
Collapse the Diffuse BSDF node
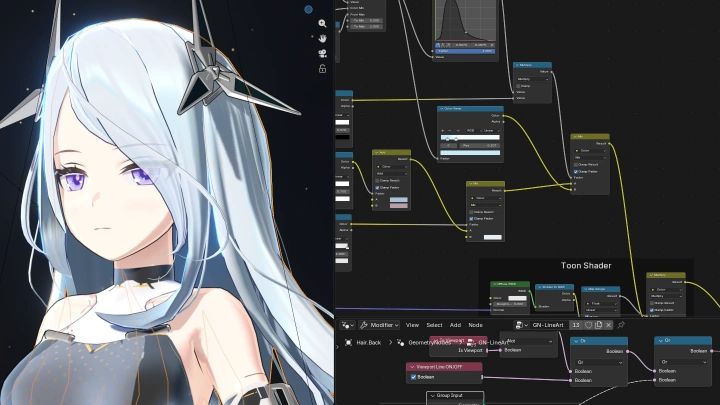pyautogui.click(x=495, y=284)
